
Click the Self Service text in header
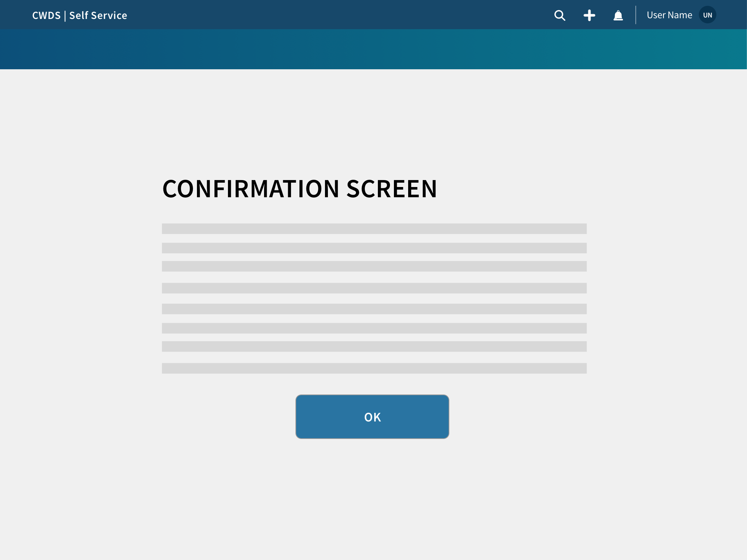(x=98, y=15)
